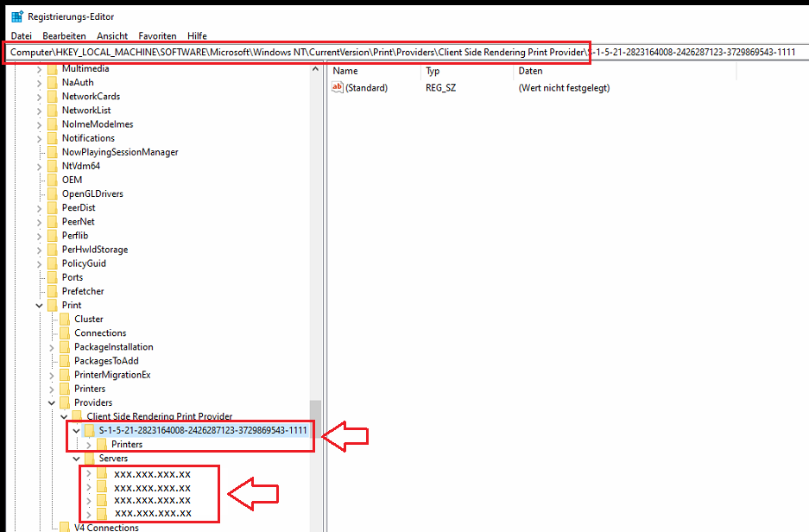Select the Client Side Rendering Print Provider key

[x=160, y=416]
